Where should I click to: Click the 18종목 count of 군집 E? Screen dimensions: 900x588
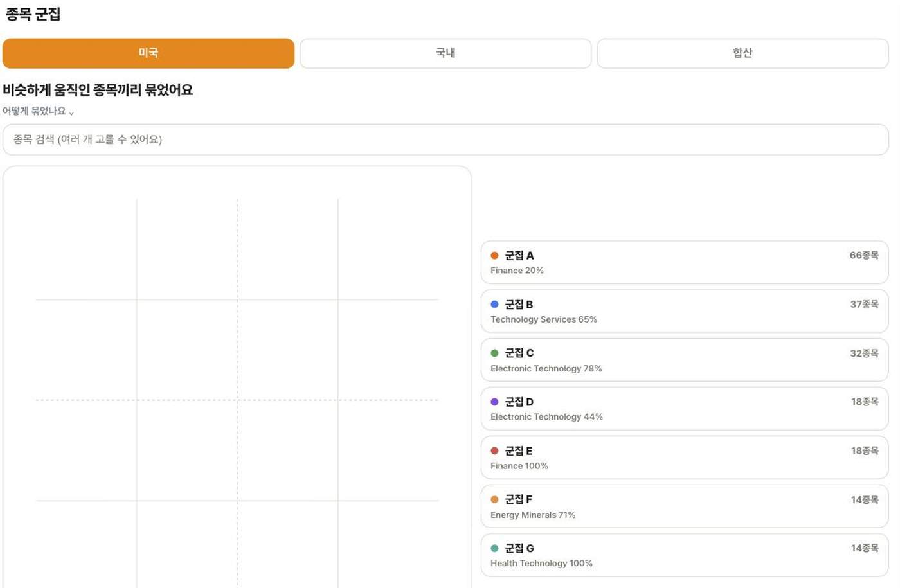[x=865, y=450]
